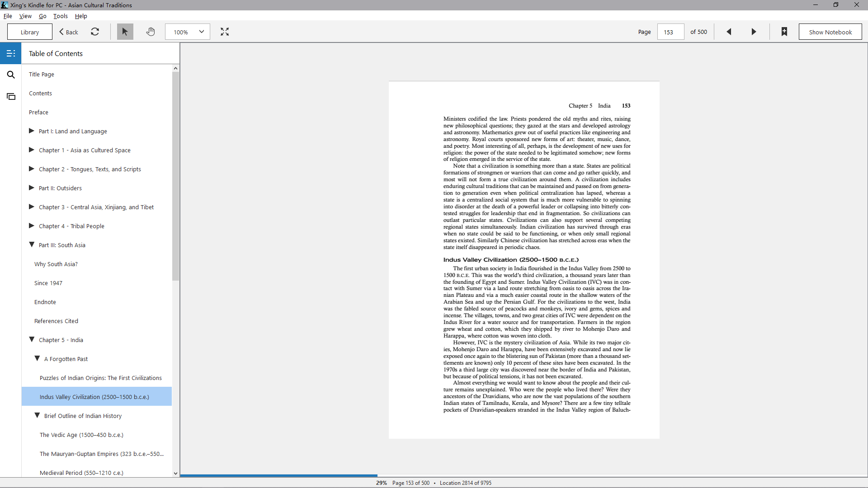868x488 pixels.
Task: Open the File menu
Action: click(8, 16)
